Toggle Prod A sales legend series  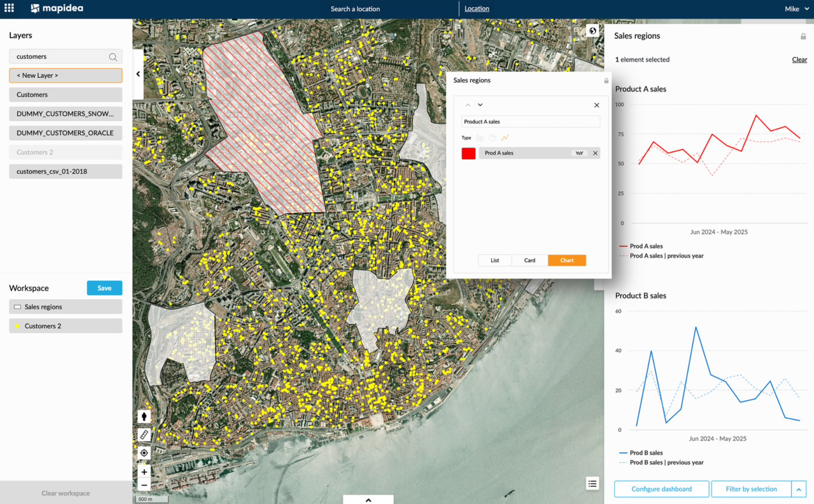pos(641,246)
